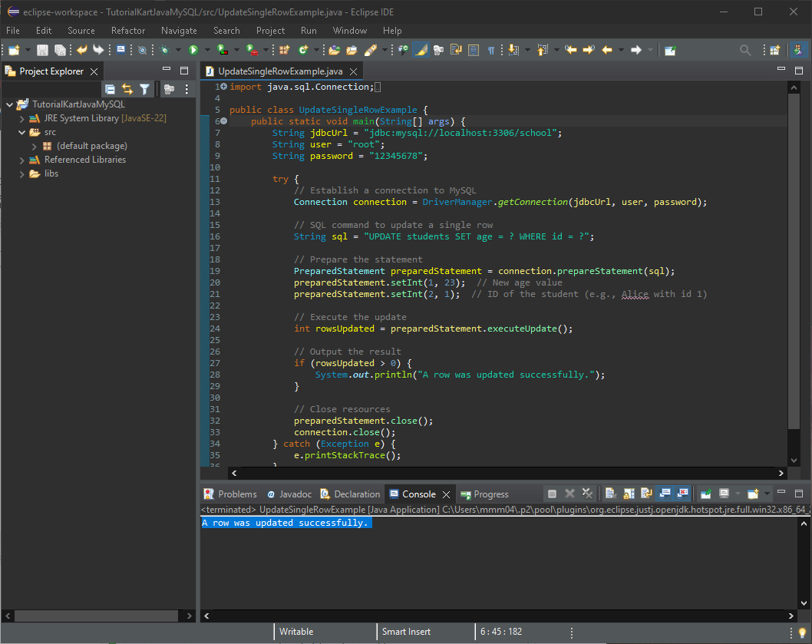Viewport: 812px width, 644px height.
Task: Select the Javadoc tab
Action: pyautogui.click(x=289, y=494)
